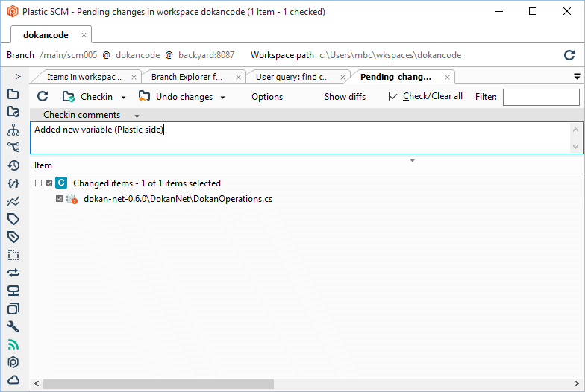This screenshot has height=392, width=585.
Task: Click into the Filter text field
Action: 540,97
